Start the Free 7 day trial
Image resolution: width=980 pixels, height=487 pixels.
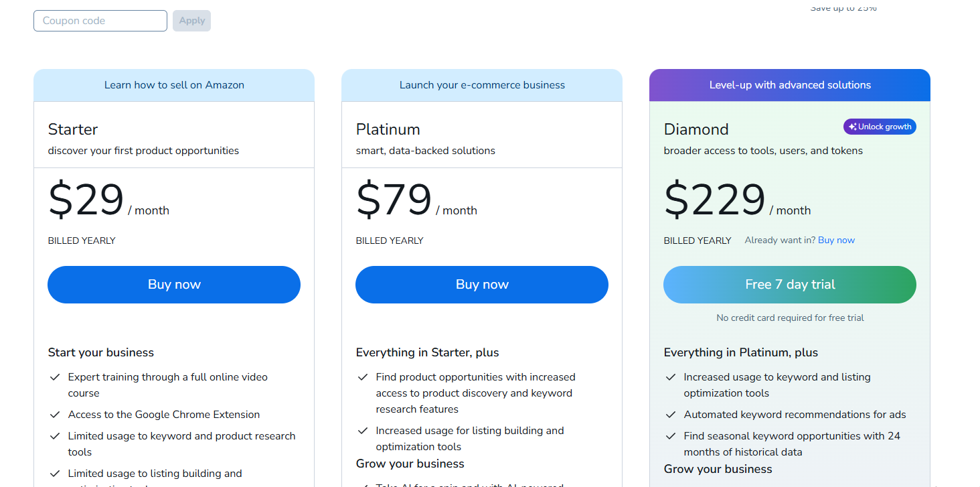790,285
